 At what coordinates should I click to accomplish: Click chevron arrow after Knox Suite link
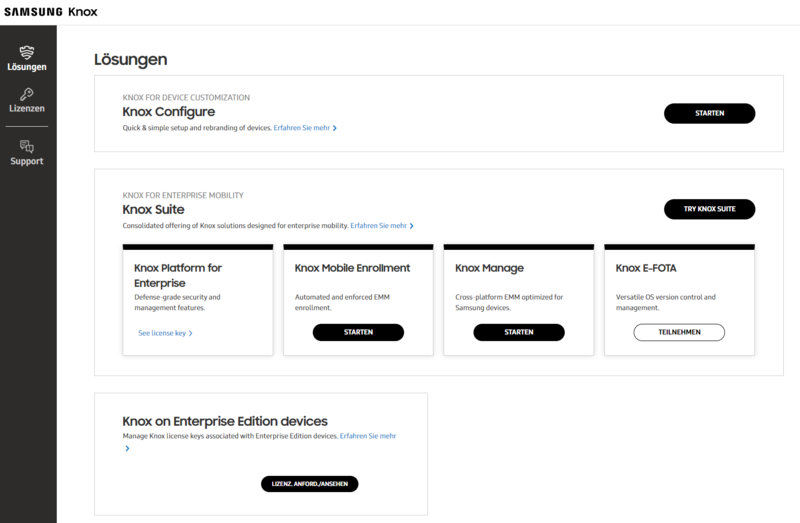tap(412, 226)
